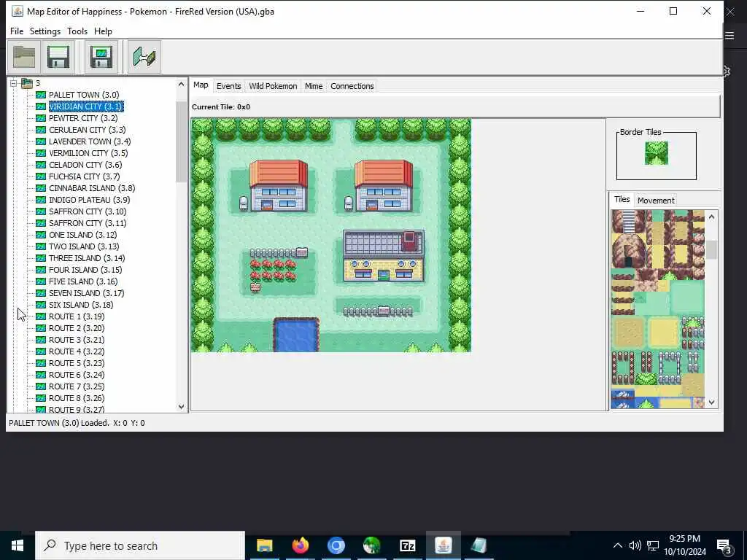The image size is (747, 560).
Task: Select ONE ISLAND (3.12) map entry
Action: coord(82,235)
